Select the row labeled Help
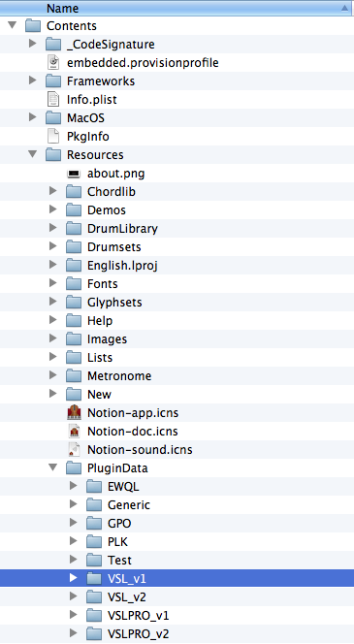Image resolution: width=354 pixels, height=644 pixels. 177,320
